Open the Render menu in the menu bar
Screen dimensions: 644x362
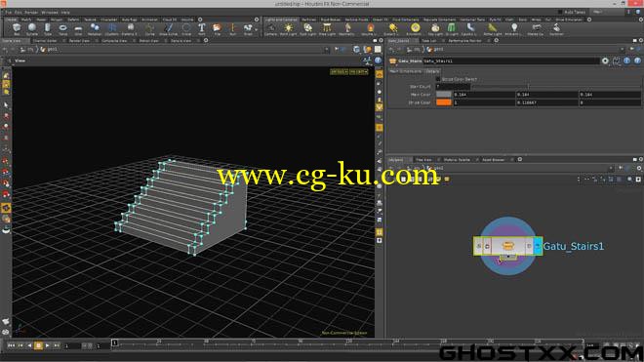pyautogui.click(x=31, y=13)
